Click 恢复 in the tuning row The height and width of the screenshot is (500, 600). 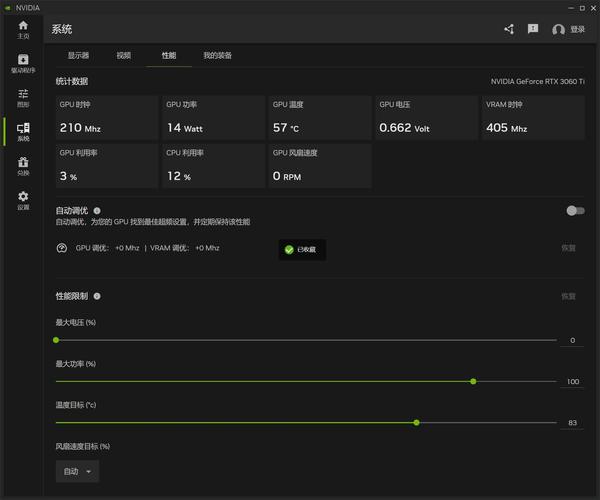568,248
